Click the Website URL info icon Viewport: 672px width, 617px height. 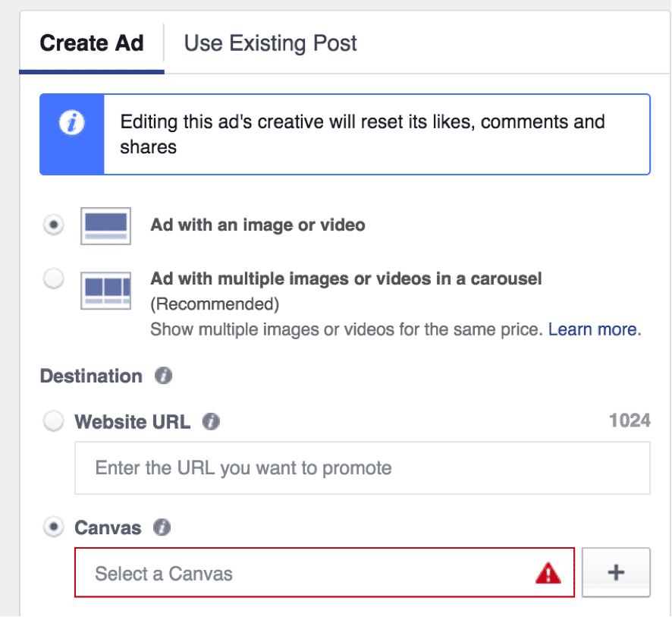211,421
